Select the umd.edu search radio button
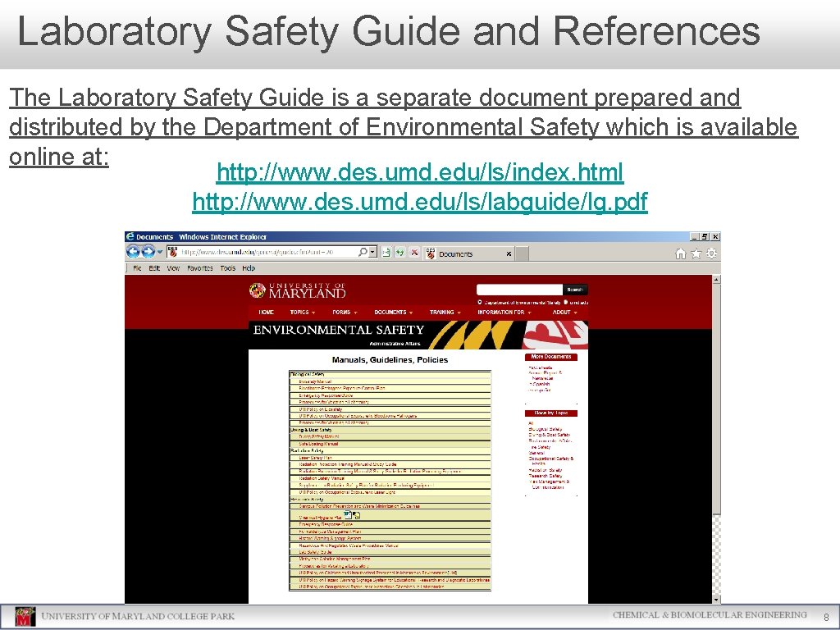This screenshot has width=840, height=630. coord(564,302)
